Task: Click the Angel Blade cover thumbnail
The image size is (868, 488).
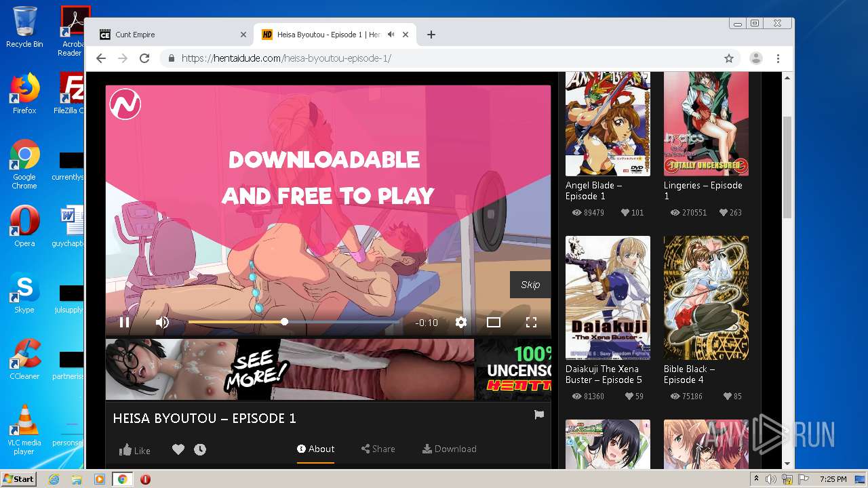Action: point(608,124)
